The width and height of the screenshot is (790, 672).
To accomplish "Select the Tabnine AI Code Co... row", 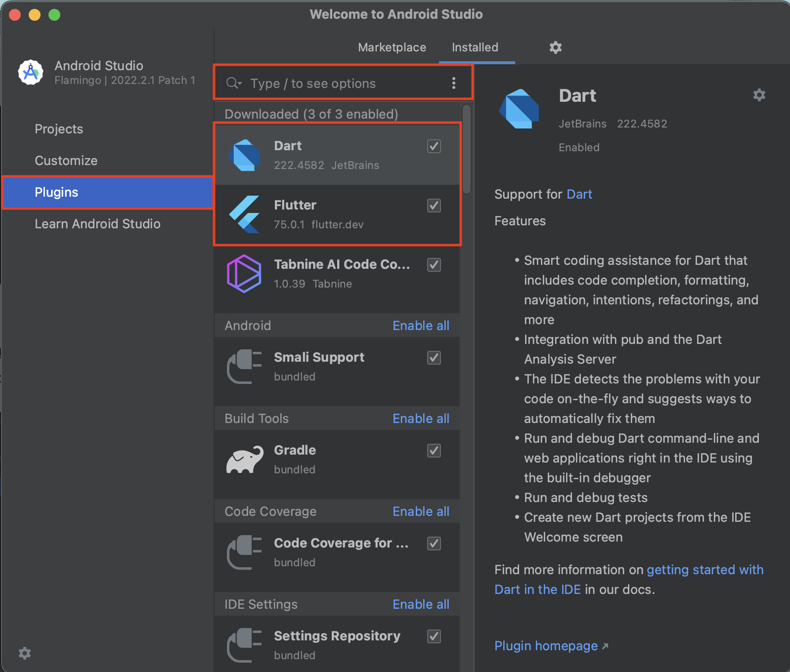I will (337, 274).
